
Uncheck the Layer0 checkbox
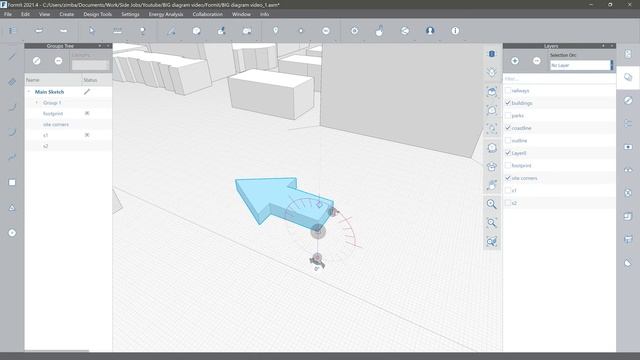tap(508, 153)
